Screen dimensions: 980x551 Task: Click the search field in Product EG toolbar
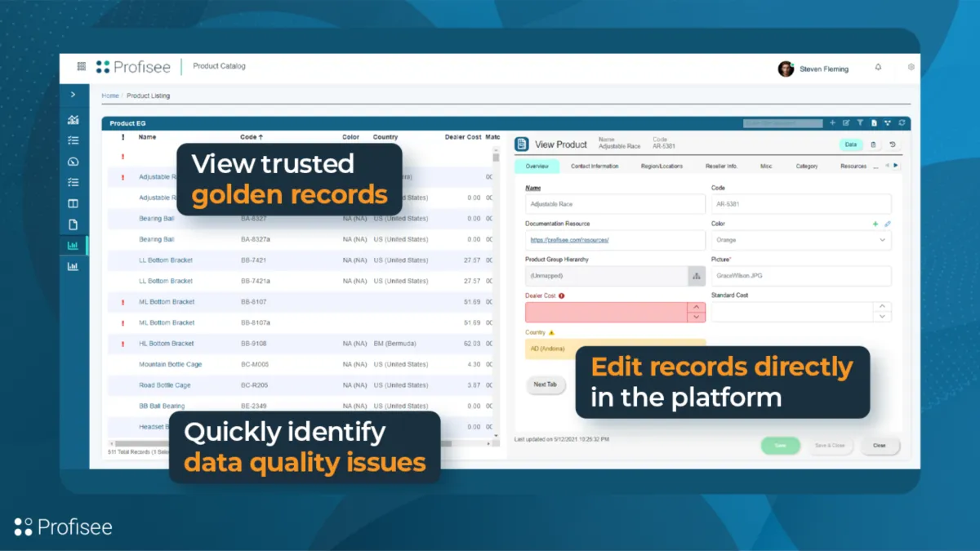[x=783, y=123]
